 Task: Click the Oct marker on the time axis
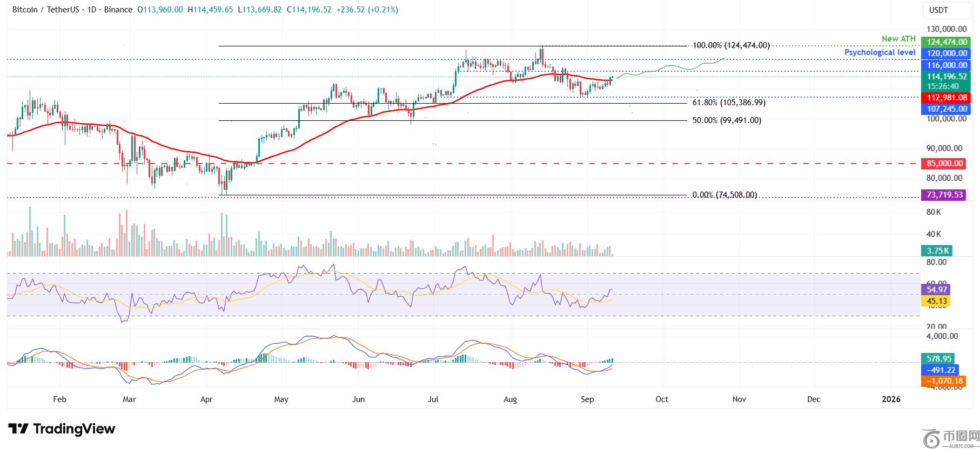coord(661,399)
